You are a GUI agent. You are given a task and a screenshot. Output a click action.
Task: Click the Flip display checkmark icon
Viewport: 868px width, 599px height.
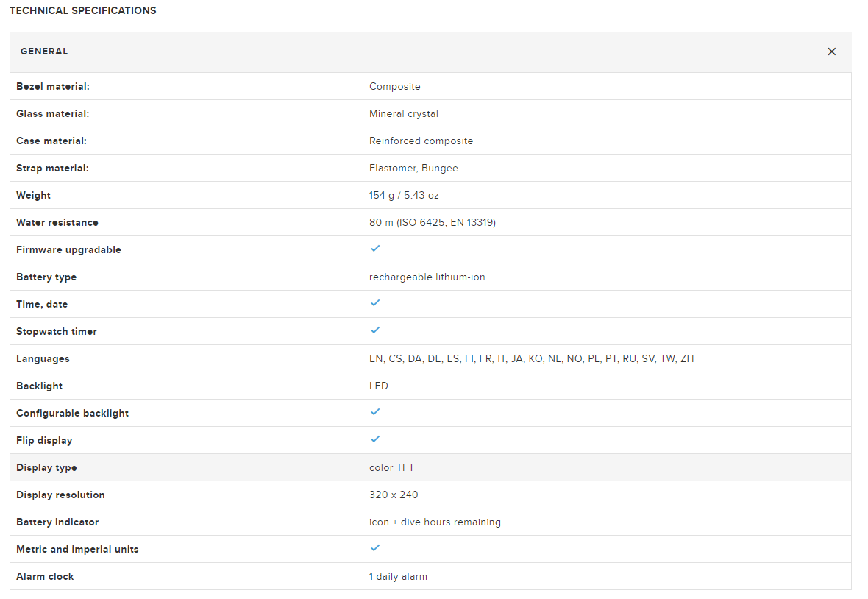pyautogui.click(x=375, y=439)
